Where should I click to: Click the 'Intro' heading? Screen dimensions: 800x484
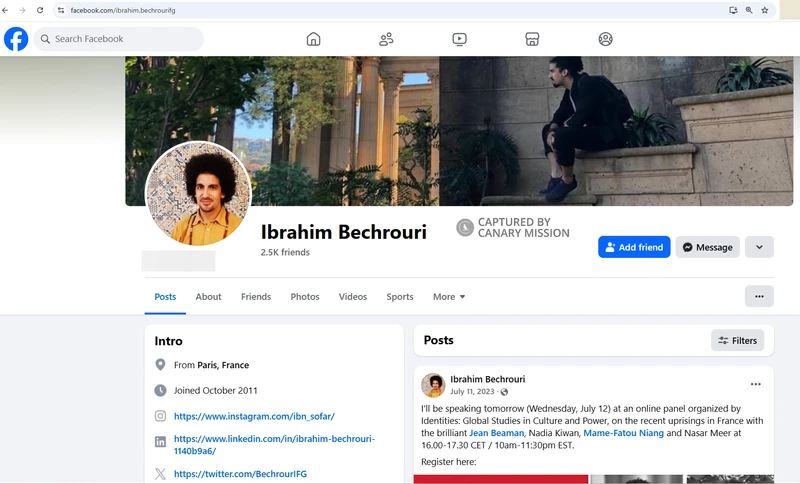[x=168, y=341]
